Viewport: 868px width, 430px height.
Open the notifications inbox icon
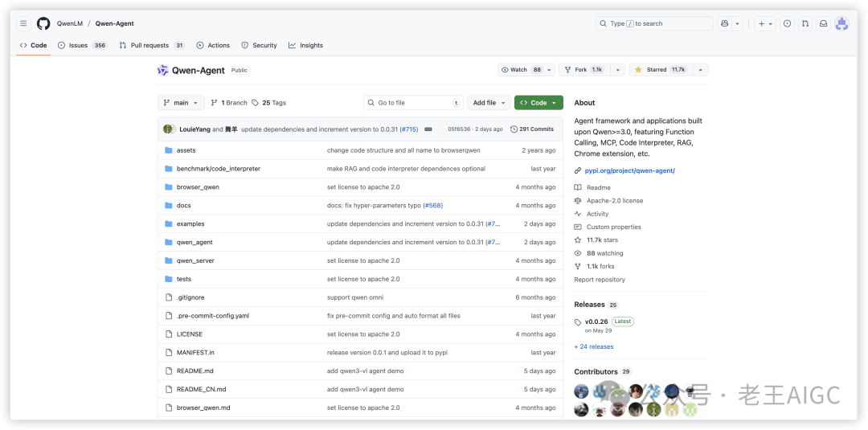824,24
